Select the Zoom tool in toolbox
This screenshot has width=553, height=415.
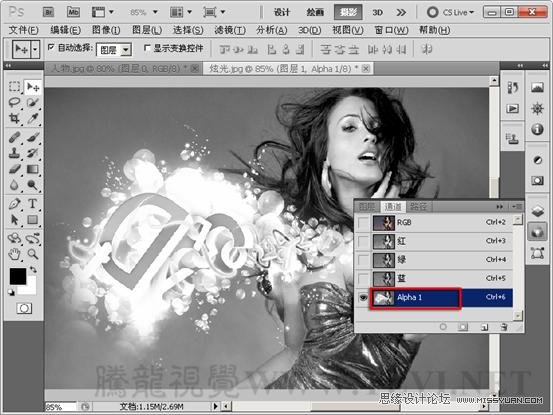point(33,254)
